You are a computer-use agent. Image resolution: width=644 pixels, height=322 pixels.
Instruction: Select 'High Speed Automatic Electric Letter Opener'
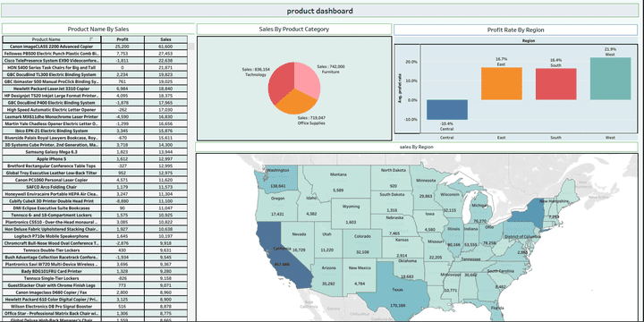coord(95,110)
